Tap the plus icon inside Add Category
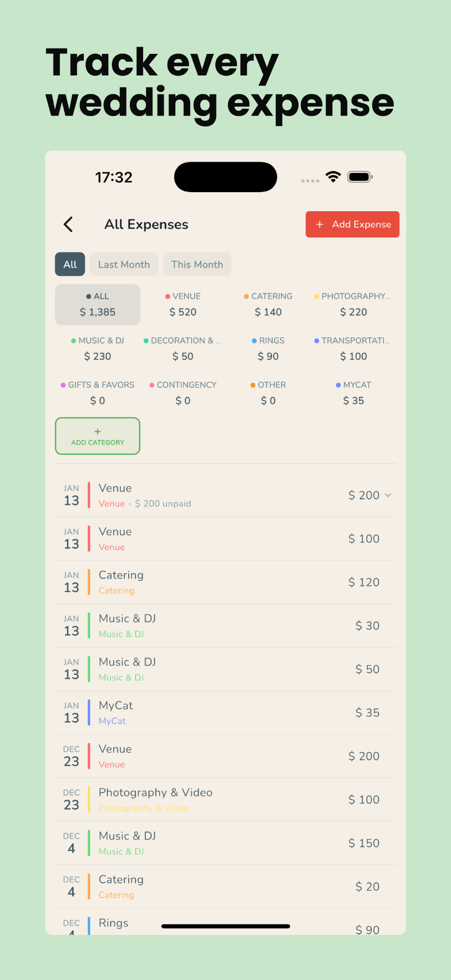 [97, 431]
